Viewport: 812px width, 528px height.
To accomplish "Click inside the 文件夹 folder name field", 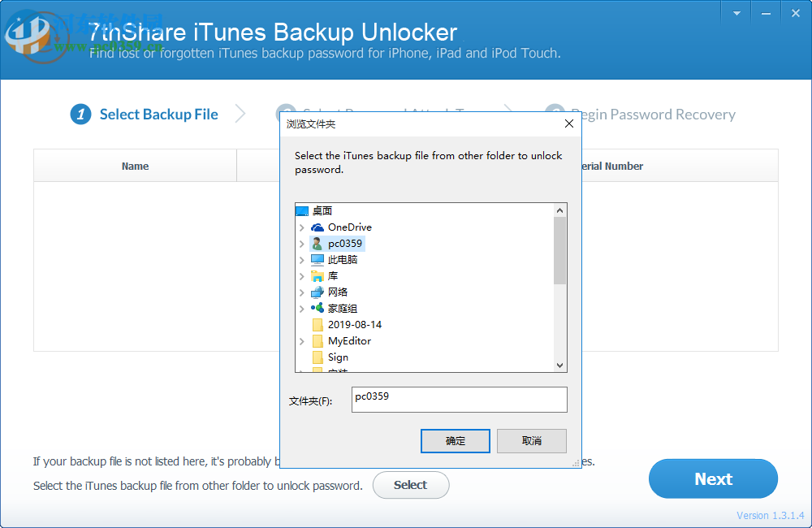I will (459, 400).
